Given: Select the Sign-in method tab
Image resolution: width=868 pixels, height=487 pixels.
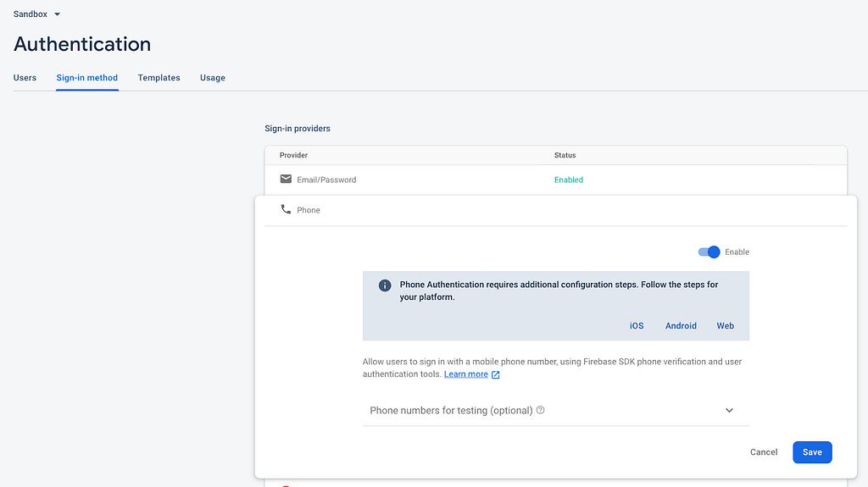Looking at the screenshot, I should [87, 77].
